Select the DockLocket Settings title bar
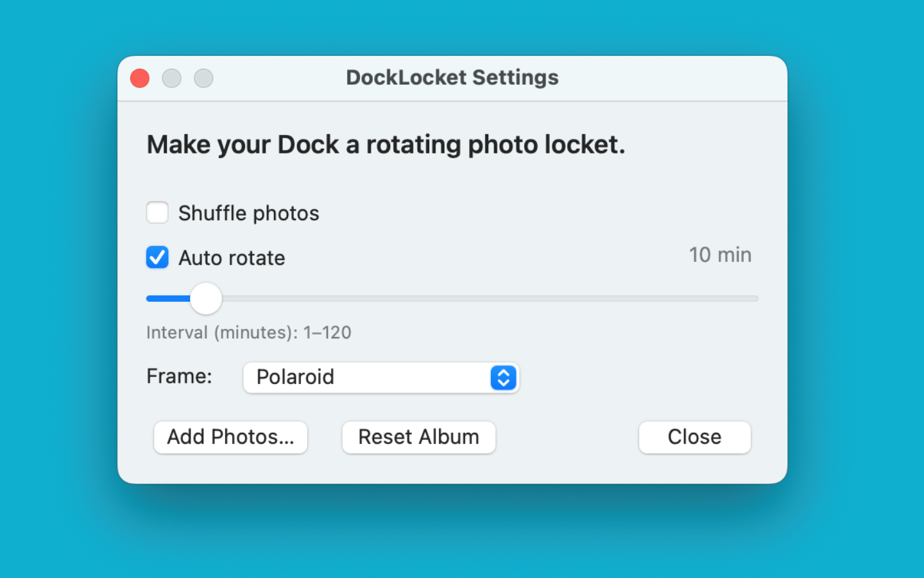Image resolution: width=924 pixels, height=578 pixels. (x=452, y=78)
